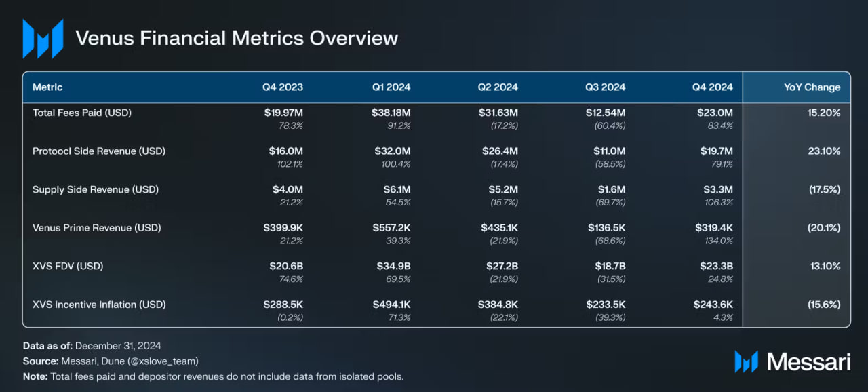Click the "$23.0M" value
The image size is (868, 392).
(715, 113)
